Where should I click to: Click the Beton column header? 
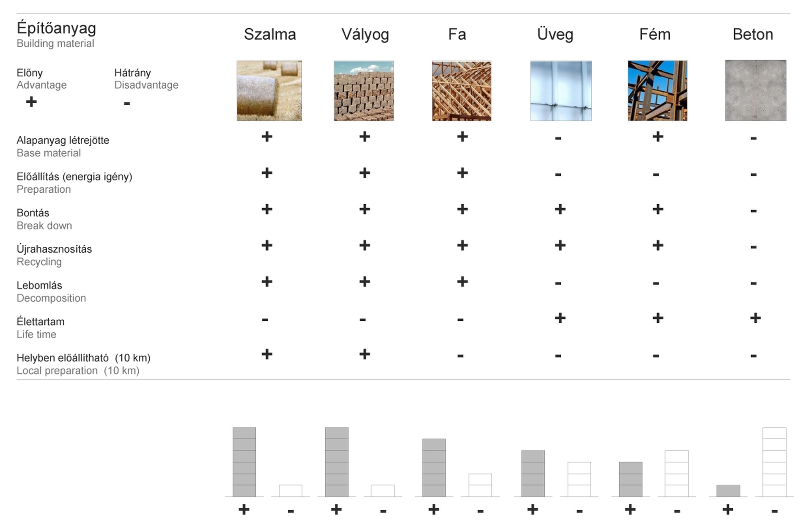click(753, 34)
